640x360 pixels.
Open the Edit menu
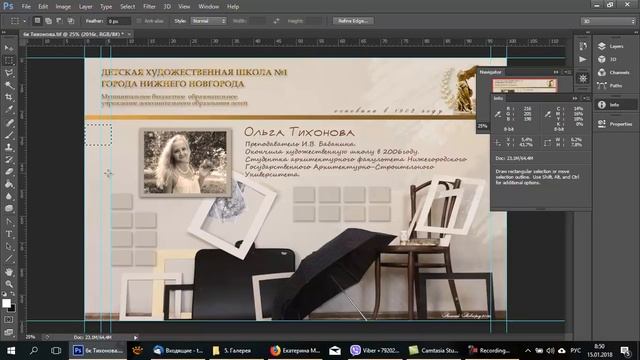pos(43,7)
